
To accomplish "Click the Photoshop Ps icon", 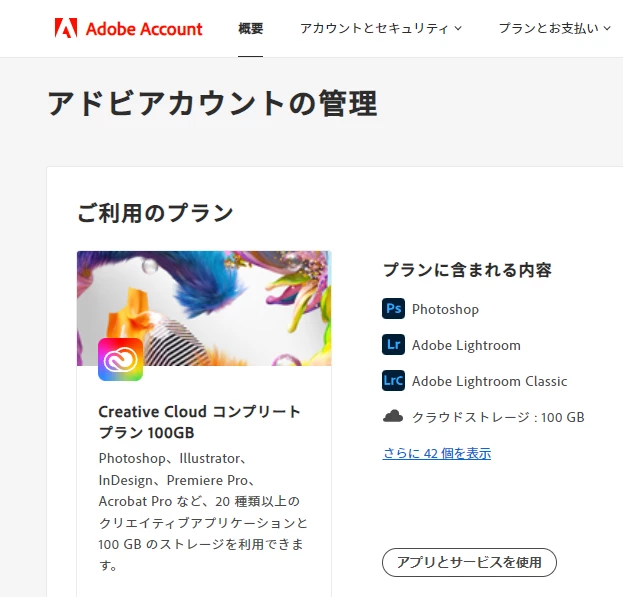I will click(393, 309).
